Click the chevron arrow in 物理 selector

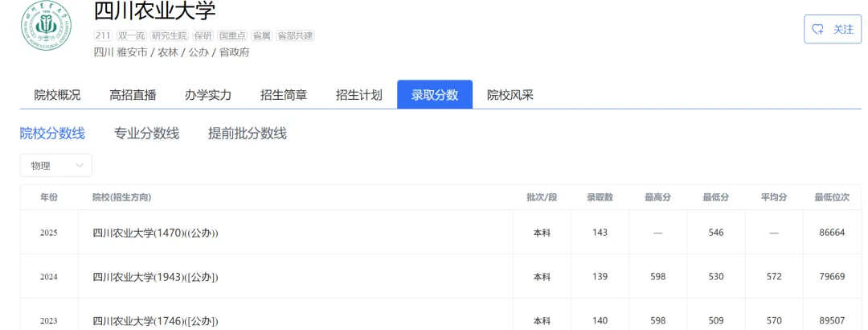tap(80, 165)
